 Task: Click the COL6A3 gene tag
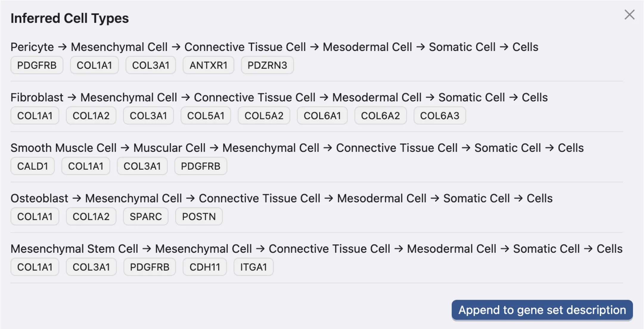click(x=439, y=116)
